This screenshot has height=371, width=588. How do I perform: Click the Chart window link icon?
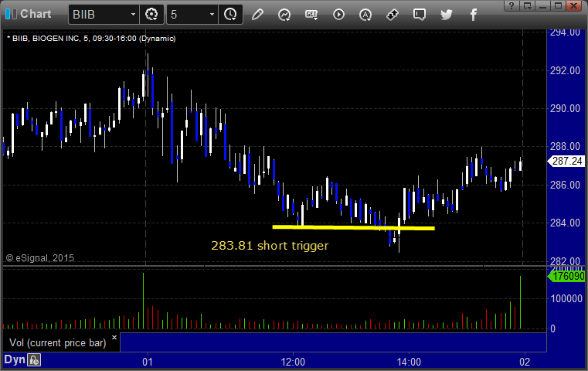coord(11,14)
